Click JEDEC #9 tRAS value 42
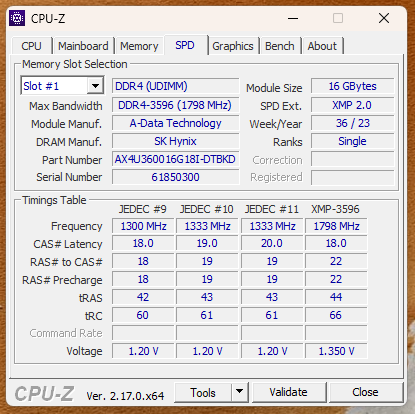This screenshot has width=415, height=414. [143, 297]
